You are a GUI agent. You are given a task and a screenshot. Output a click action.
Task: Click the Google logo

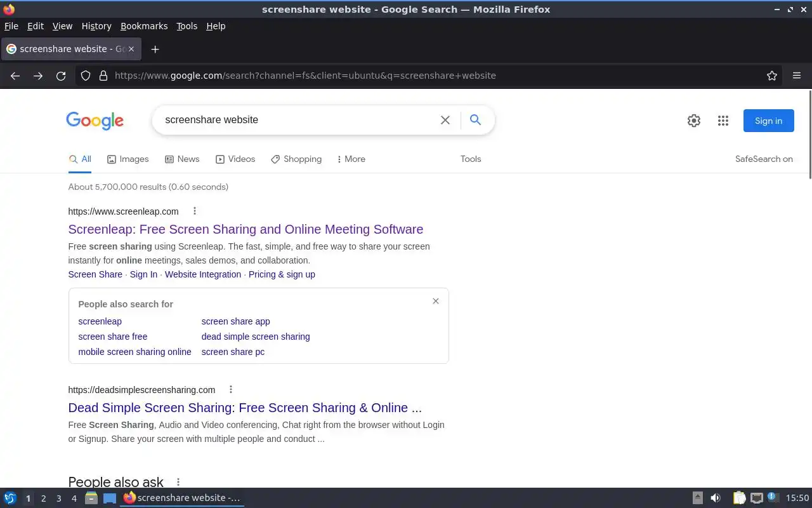coord(95,121)
